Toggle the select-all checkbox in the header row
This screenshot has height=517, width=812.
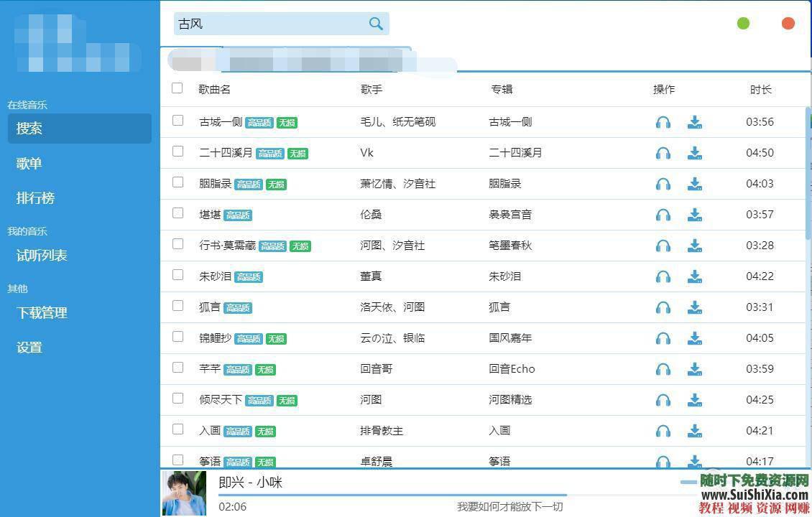[177, 88]
